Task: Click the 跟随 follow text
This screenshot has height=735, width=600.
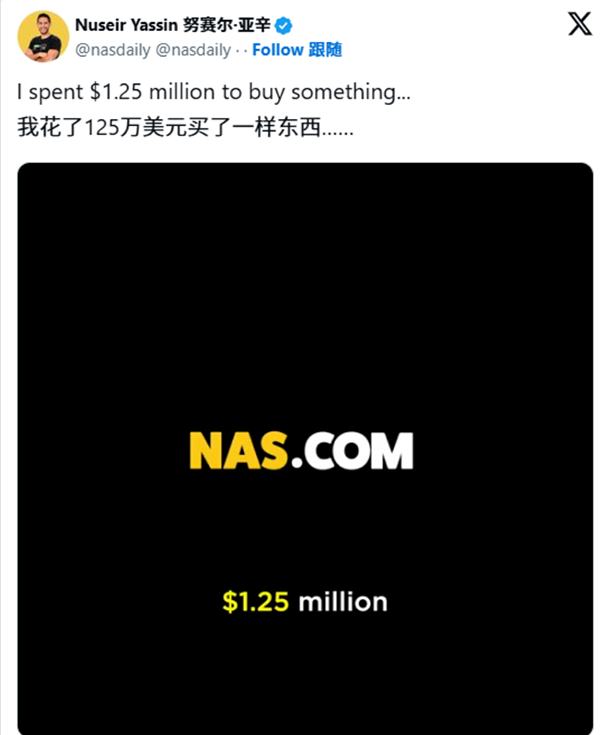Action: point(324,49)
